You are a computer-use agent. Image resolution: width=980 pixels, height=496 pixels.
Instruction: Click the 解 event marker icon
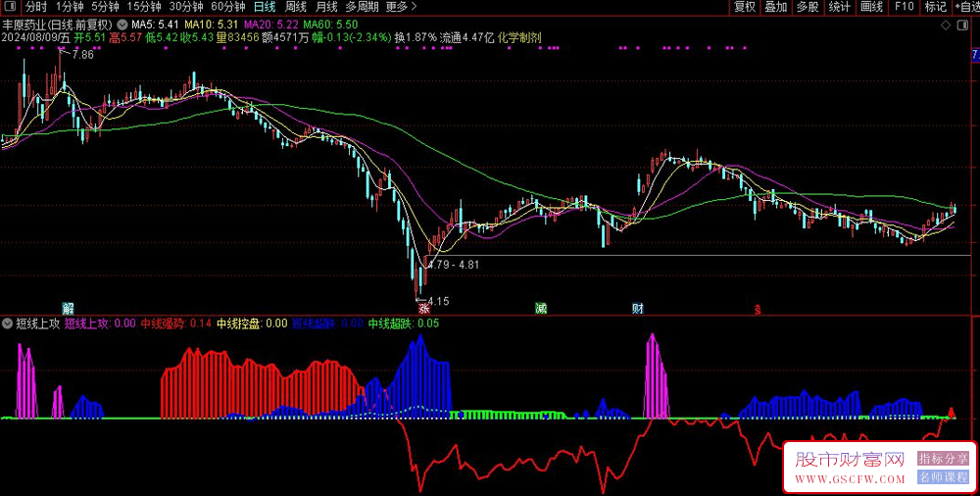[69, 309]
